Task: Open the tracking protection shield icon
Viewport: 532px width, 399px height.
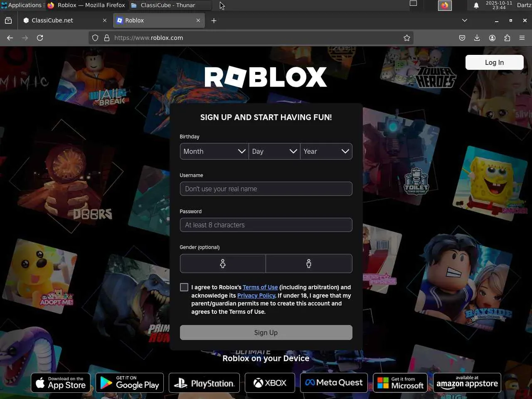Action: click(95, 38)
